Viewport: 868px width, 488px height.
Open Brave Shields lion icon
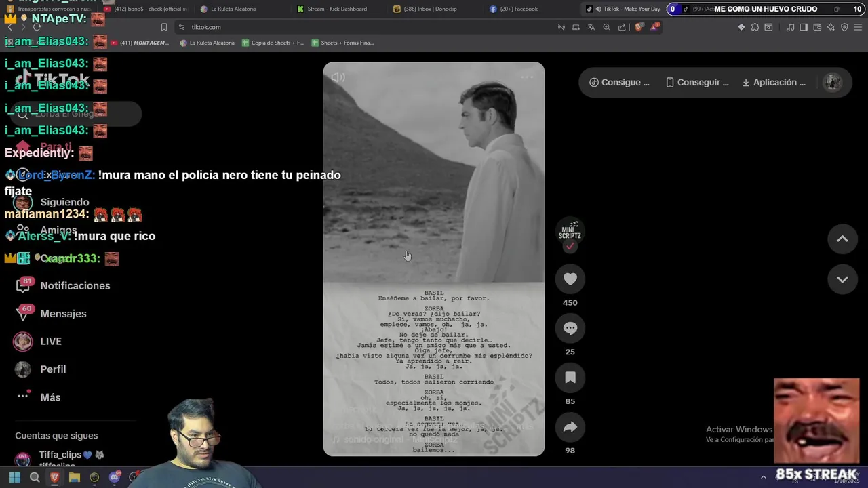(639, 27)
